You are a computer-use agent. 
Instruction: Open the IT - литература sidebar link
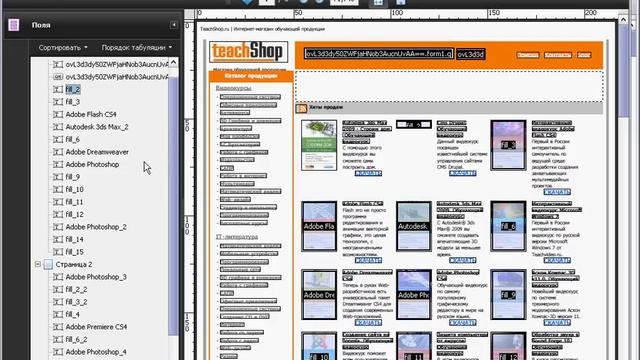237,237
